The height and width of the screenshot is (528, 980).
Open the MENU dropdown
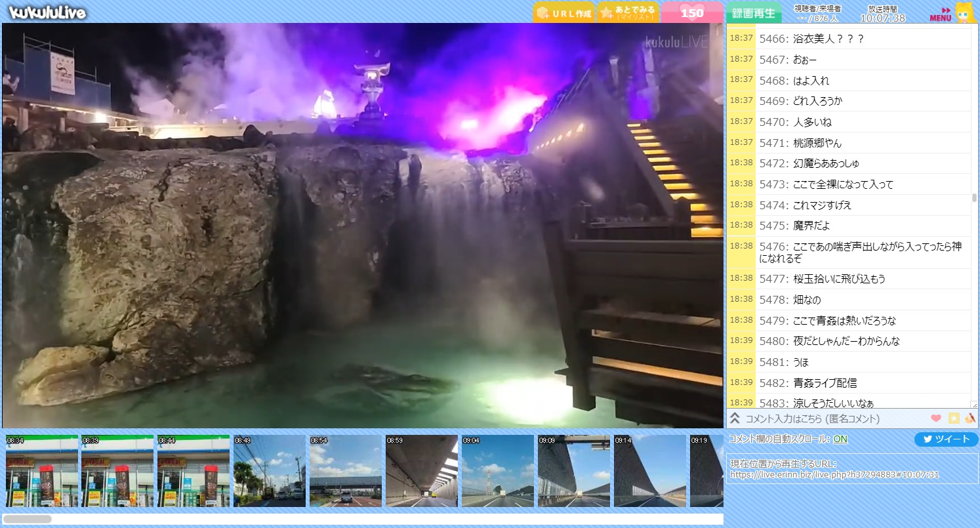(x=940, y=14)
